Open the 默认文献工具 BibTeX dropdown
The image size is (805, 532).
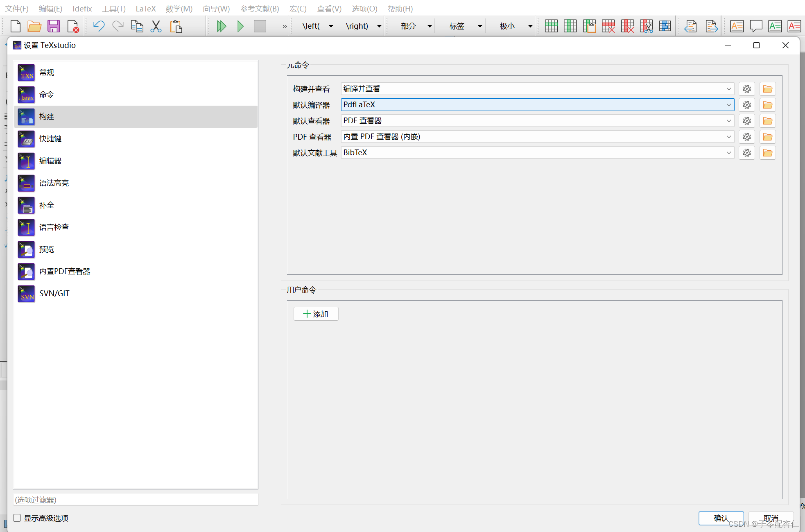point(538,153)
